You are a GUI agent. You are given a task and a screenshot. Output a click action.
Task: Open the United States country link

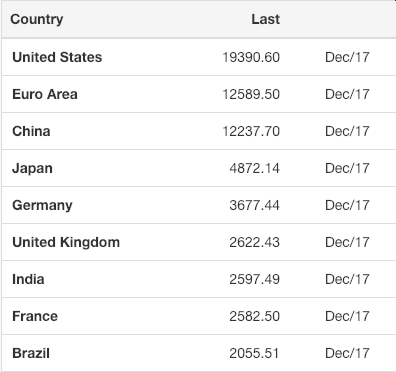tap(57, 57)
